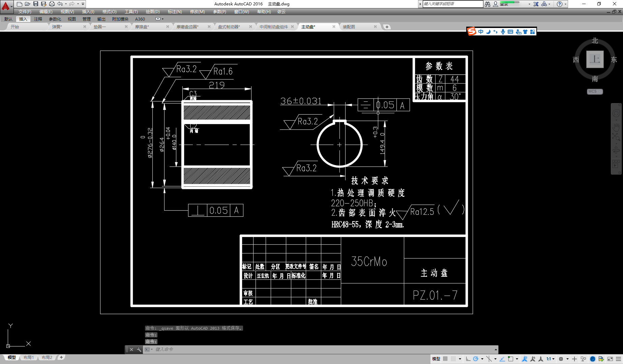
Task: Click the top face of the ViewCube
Action: tap(595, 59)
